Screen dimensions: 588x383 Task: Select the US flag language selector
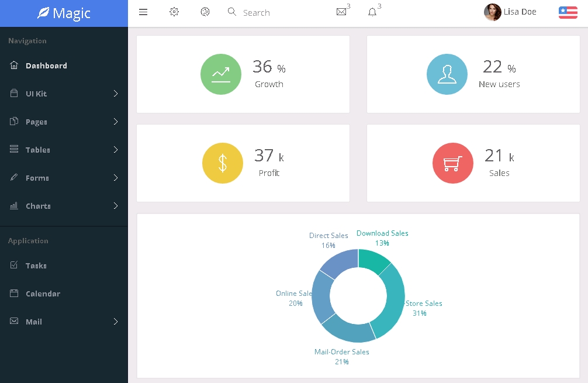568,12
